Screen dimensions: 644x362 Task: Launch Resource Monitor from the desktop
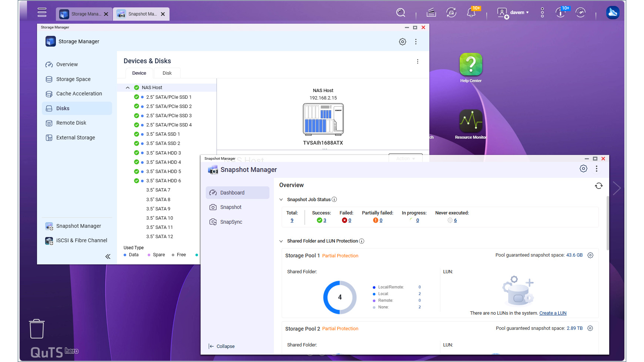470,122
